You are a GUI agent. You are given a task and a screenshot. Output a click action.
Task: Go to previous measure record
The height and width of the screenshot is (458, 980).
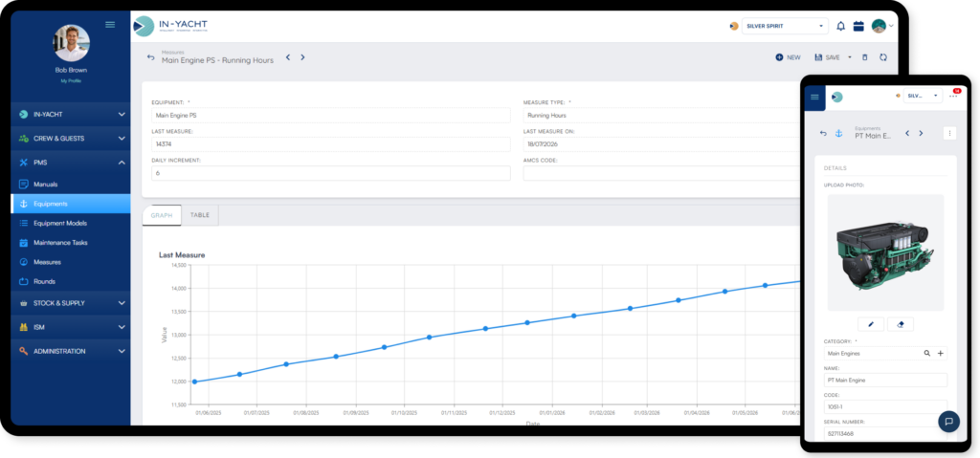288,56
